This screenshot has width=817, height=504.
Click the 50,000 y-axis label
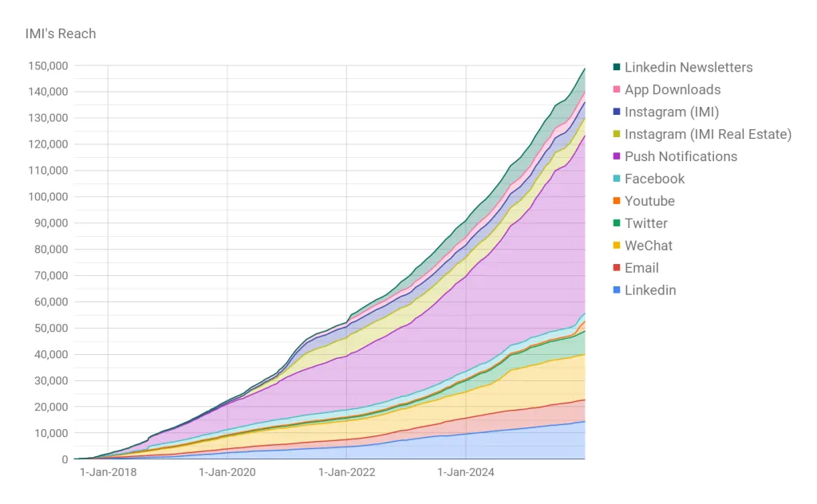tap(51, 328)
